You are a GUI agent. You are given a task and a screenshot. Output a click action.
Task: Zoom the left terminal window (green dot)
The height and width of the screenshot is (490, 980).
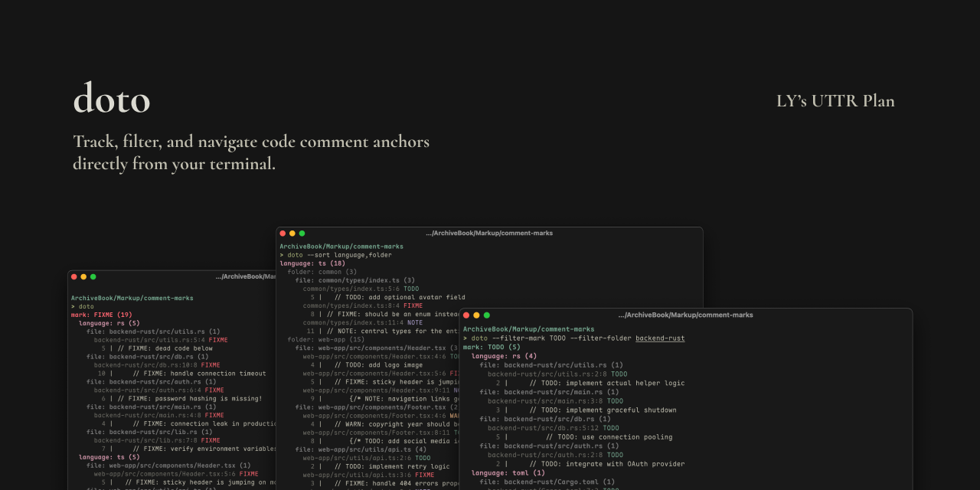coord(93,276)
